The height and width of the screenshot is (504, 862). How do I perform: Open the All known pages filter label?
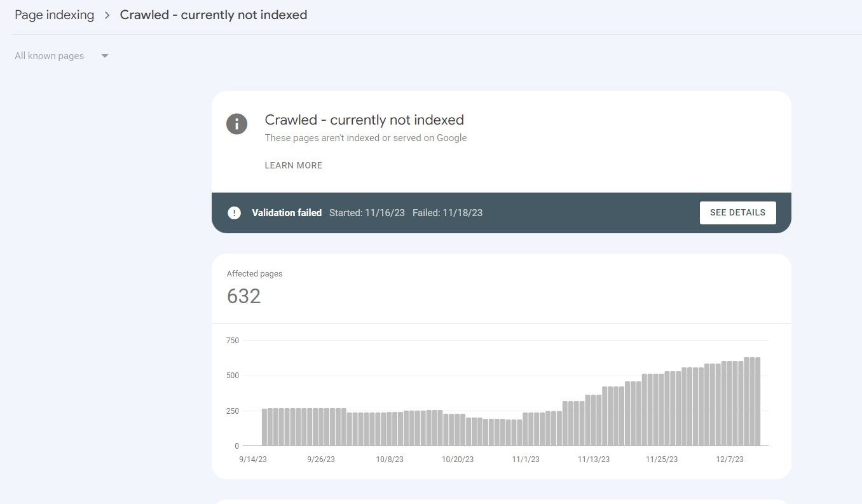tap(50, 56)
